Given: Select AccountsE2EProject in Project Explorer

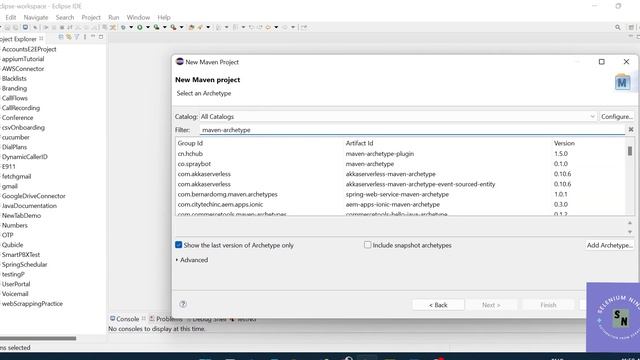Looking at the screenshot, I should 29,49.
